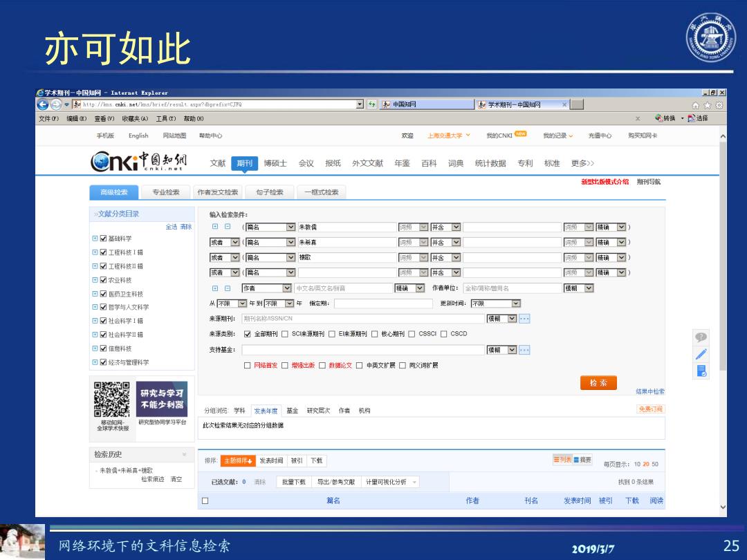This screenshot has width=747, height=560.
Task: Click the 批量下载 button
Action: point(294,482)
